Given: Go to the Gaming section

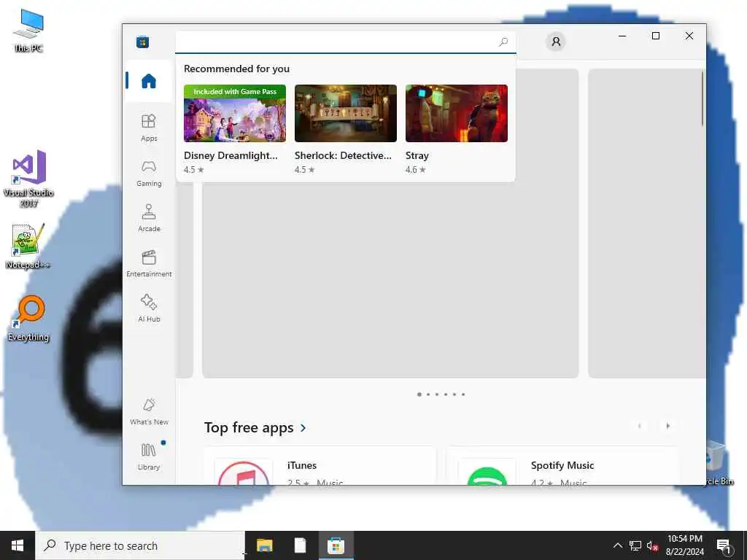Looking at the screenshot, I should pyautogui.click(x=149, y=173).
